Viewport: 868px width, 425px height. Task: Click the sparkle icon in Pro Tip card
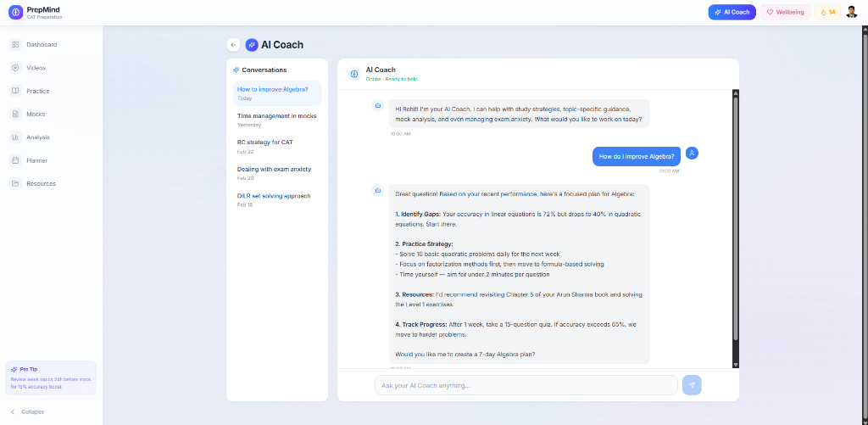pyautogui.click(x=14, y=369)
